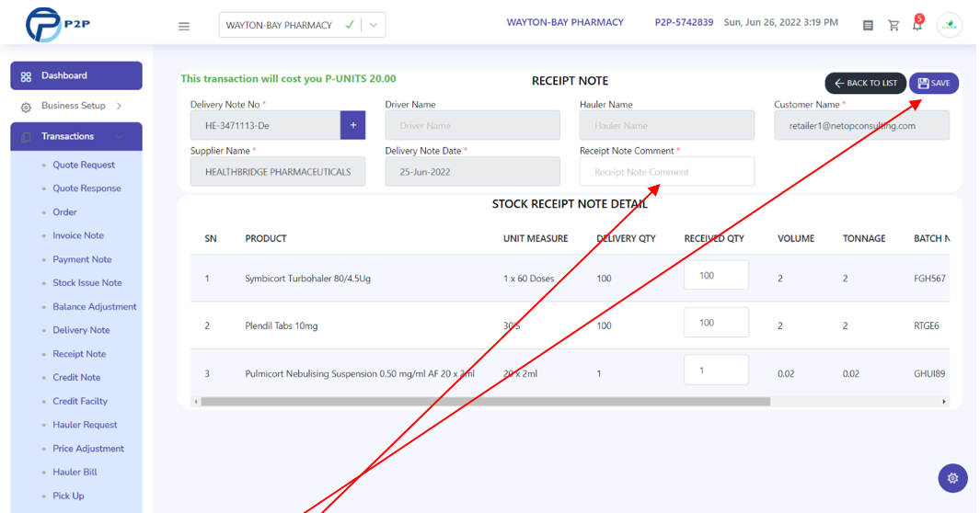Click the BACK TO LIST button
980x513 pixels.
tap(865, 83)
